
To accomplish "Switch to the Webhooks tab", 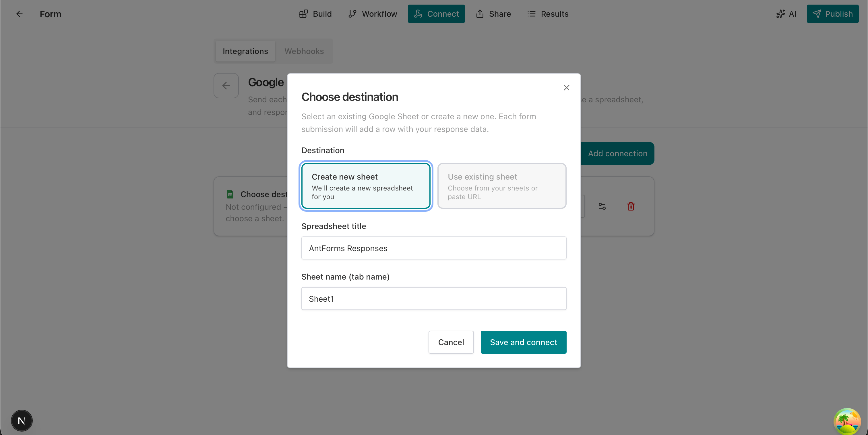I will tap(304, 51).
